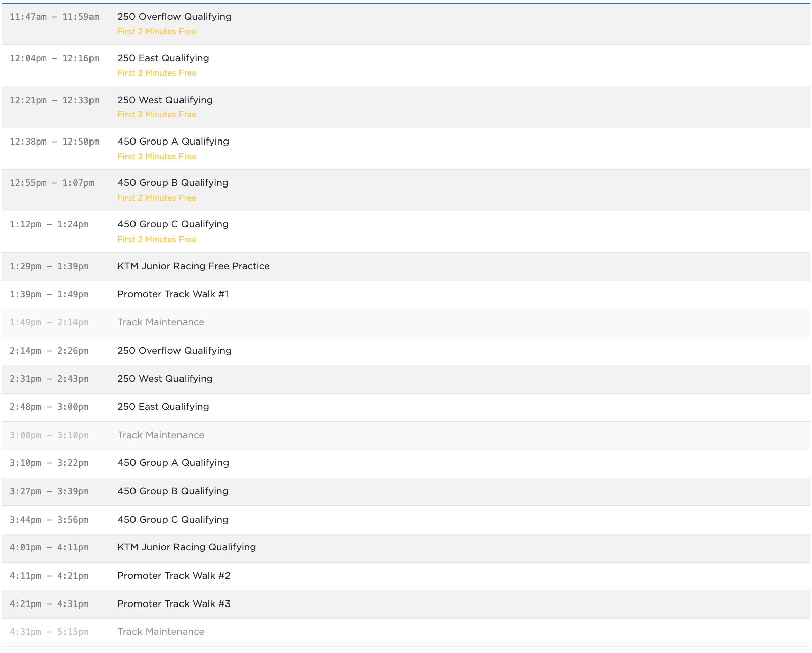Click the 2:14pm 250 Overflow Qualifying title

coord(174,351)
